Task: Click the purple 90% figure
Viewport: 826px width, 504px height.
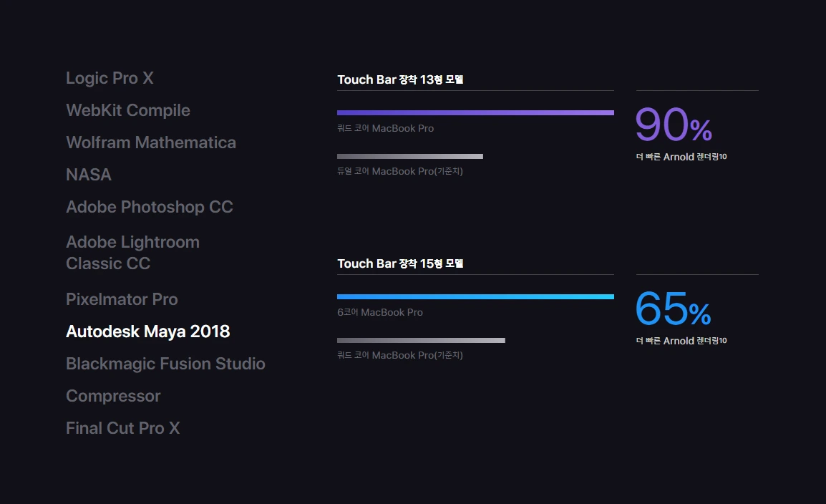Action: click(674, 125)
